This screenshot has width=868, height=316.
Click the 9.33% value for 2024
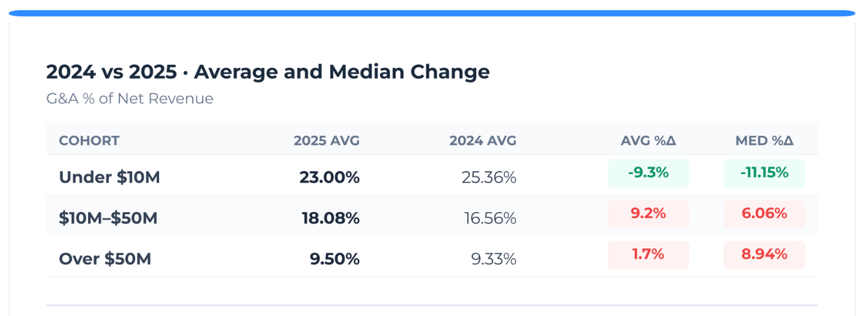pos(494,259)
